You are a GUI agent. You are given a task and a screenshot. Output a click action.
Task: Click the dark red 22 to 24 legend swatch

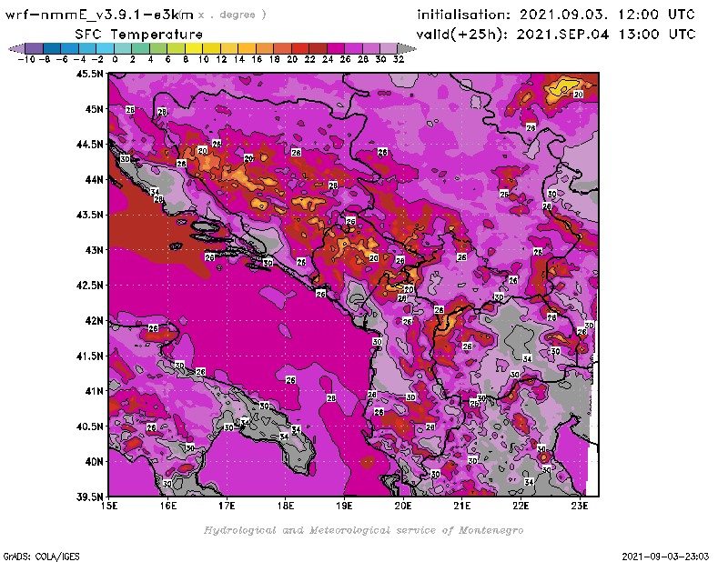[x=318, y=48]
